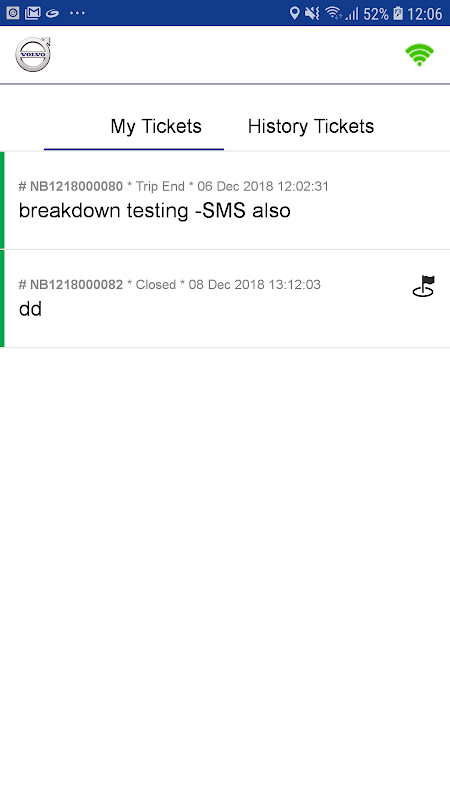Tap the status bar Wi-Fi signal icon
Screen dimensions: 450x800
(333, 13)
